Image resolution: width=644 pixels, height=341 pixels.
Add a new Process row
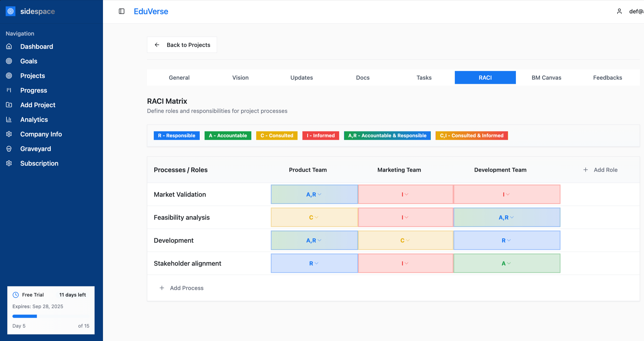point(182,288)
